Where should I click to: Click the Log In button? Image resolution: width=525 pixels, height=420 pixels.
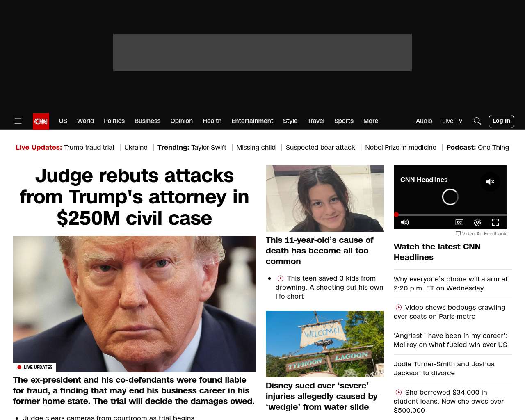pos(501,121)
